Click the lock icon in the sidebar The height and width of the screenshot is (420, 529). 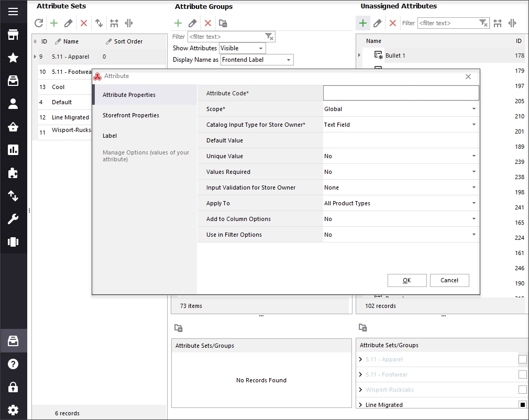(x=13, y=387)
